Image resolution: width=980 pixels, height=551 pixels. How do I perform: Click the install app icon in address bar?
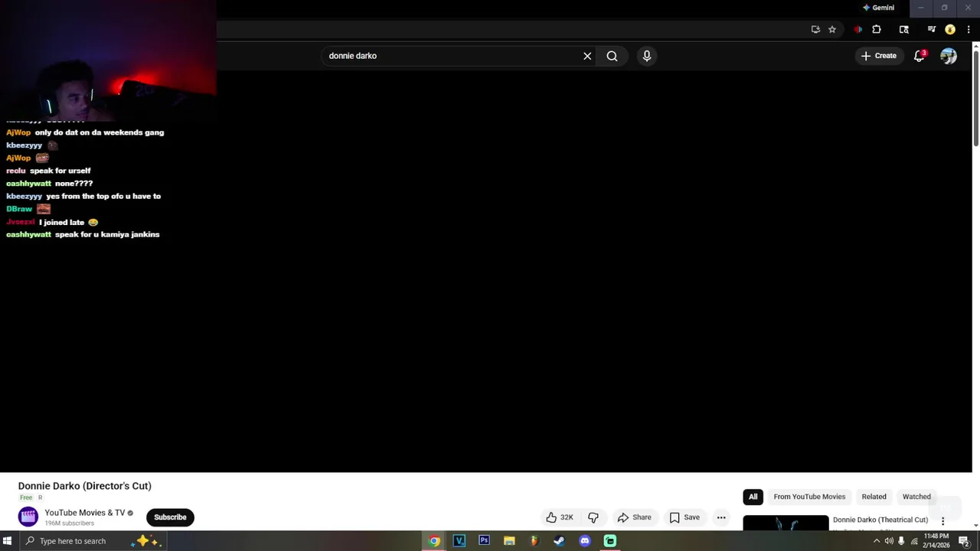[x=815, y=30]
